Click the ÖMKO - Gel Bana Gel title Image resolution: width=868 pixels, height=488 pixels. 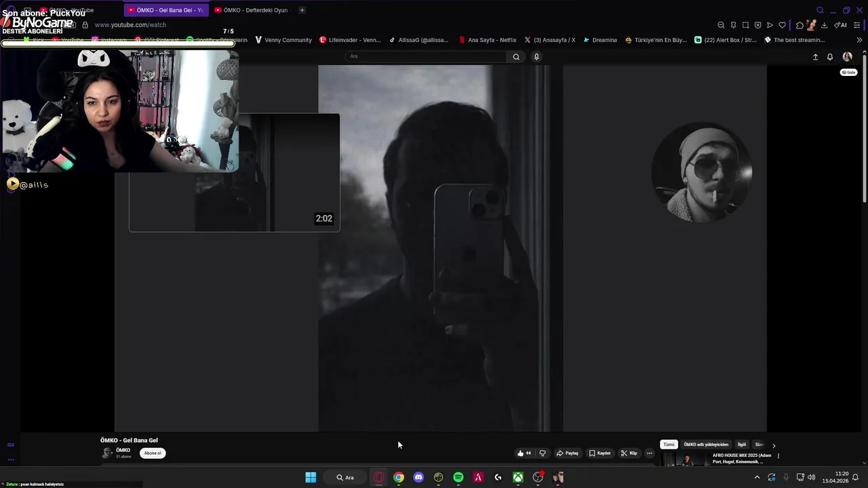[129, 441]
